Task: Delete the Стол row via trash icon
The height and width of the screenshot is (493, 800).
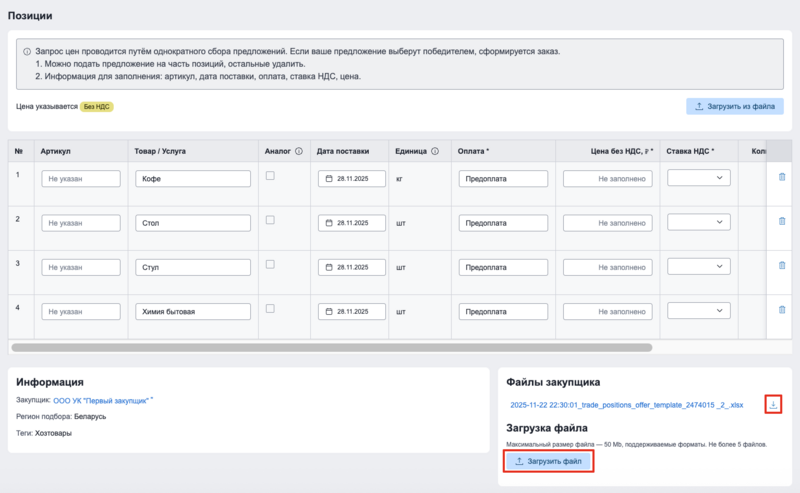Action: [782, 221]
